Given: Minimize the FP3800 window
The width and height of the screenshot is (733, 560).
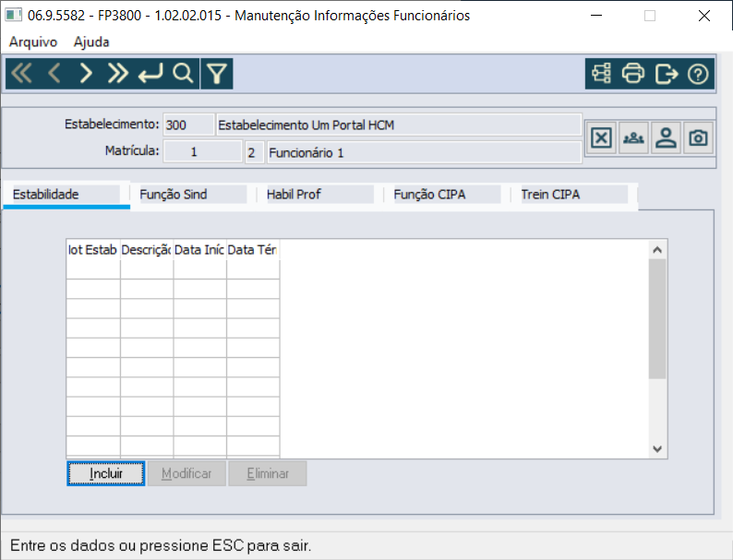Looking at the screenshot, I should pyautogui.click(x=596, y=16).
